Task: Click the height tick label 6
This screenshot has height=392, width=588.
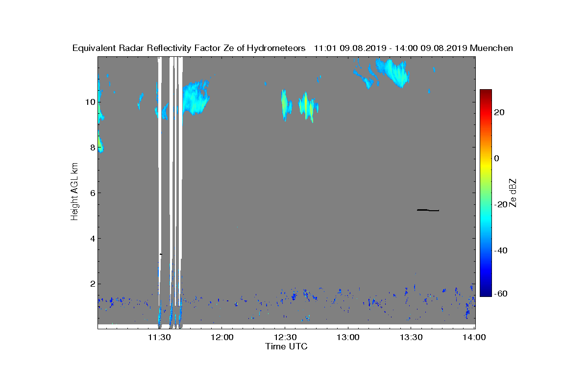Action: (92, 193)
